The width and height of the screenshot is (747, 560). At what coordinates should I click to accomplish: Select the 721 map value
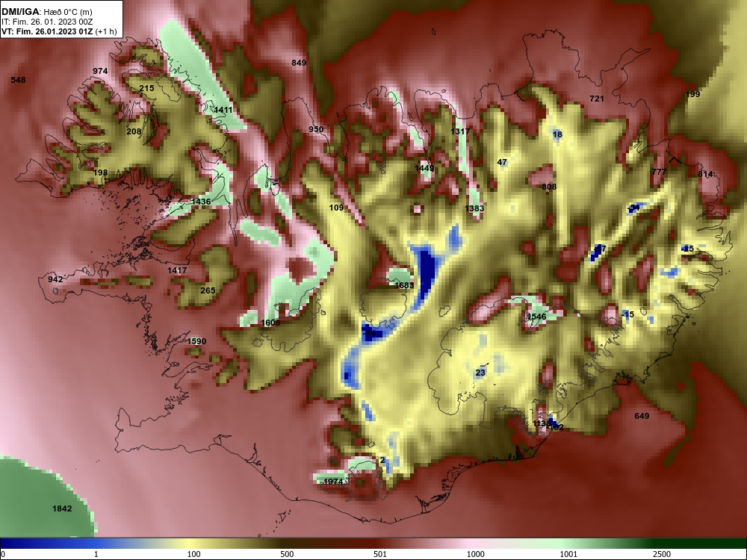point(597,99)
